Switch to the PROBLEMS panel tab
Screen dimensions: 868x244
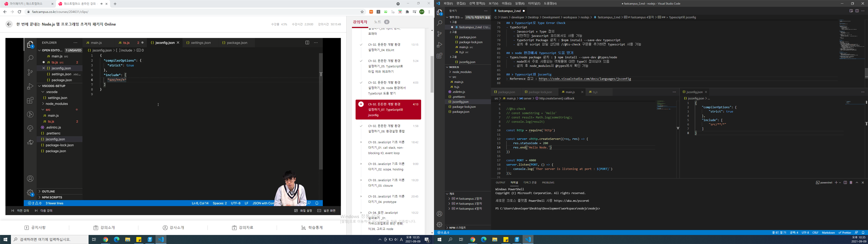point(548,183)
